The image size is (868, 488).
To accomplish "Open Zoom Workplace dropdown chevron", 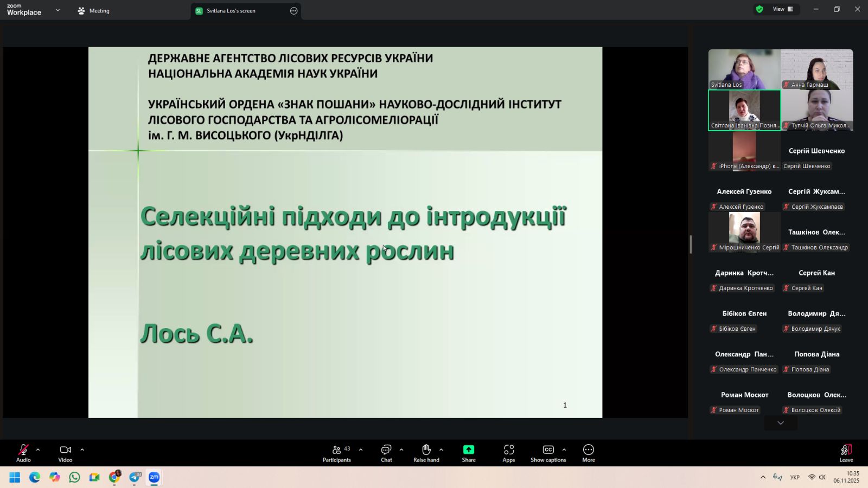I will tap(58, 10).
